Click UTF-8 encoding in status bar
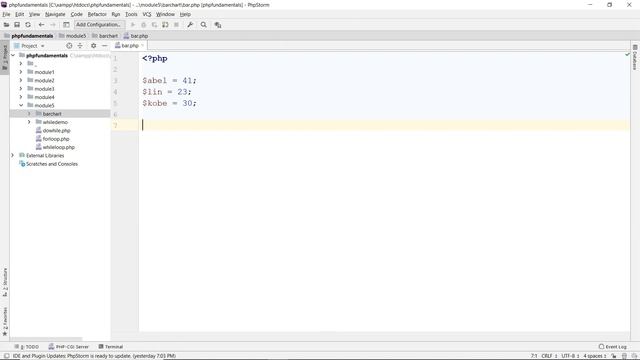The width and height of the screenshot is (640, 360). click(x=570, y=356)
